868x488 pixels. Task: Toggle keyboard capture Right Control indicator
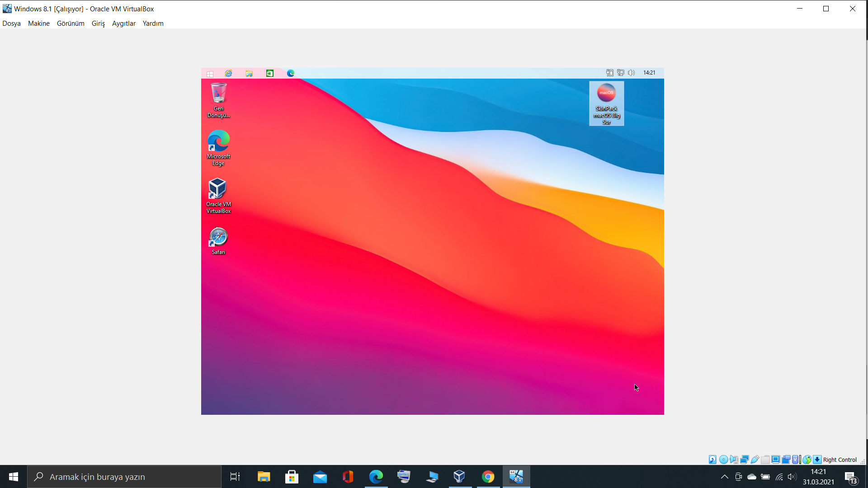[839, 460]
